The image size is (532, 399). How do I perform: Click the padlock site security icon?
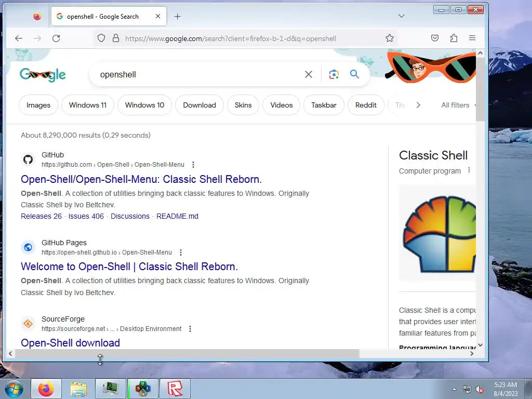click(x=116, y=38)
